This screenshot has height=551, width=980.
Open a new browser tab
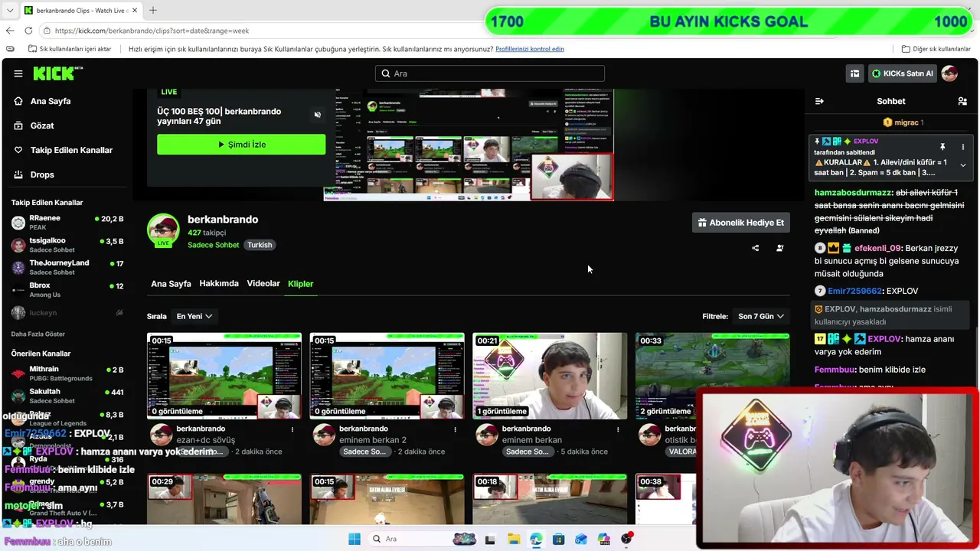click(153, 10)
